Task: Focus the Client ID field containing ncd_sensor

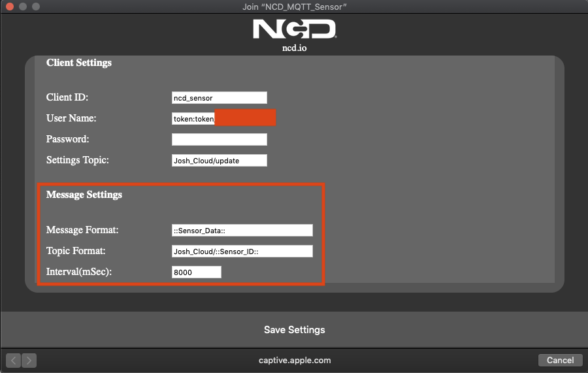Action: click(x=220, y=98)
